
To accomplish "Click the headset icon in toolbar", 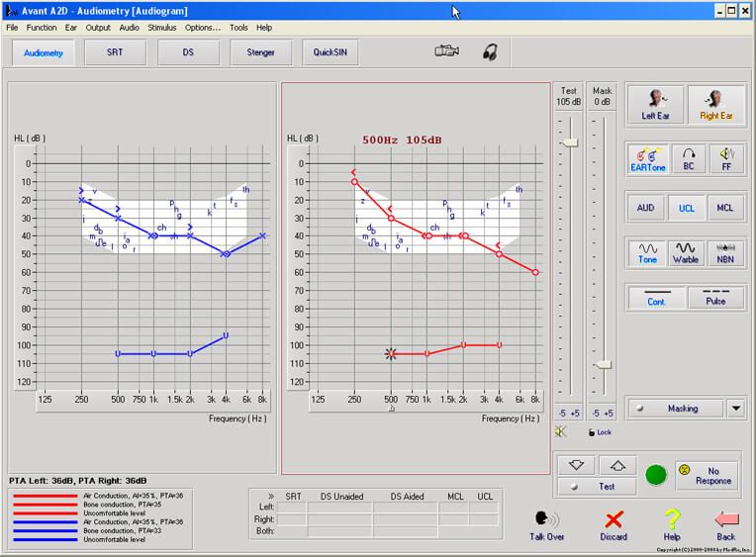I will 490,52.
